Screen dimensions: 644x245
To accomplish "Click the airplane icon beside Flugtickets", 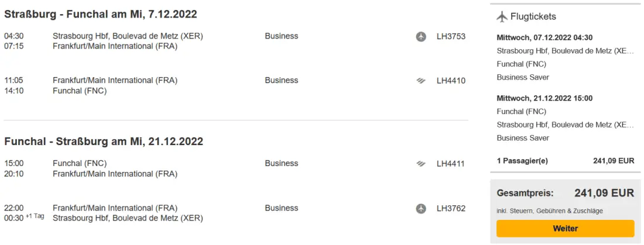I will pyautogui.click(x=502, y=16).
